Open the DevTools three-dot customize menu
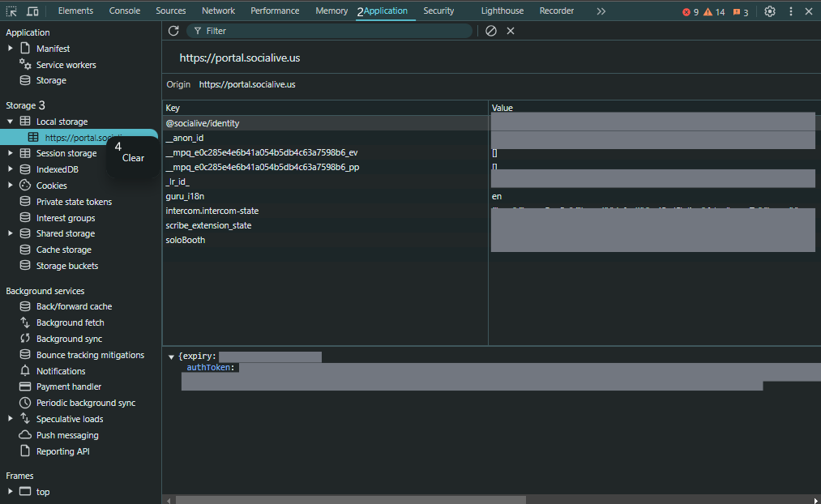The width and height of the screenshot is (821, 504). [791, 11]
